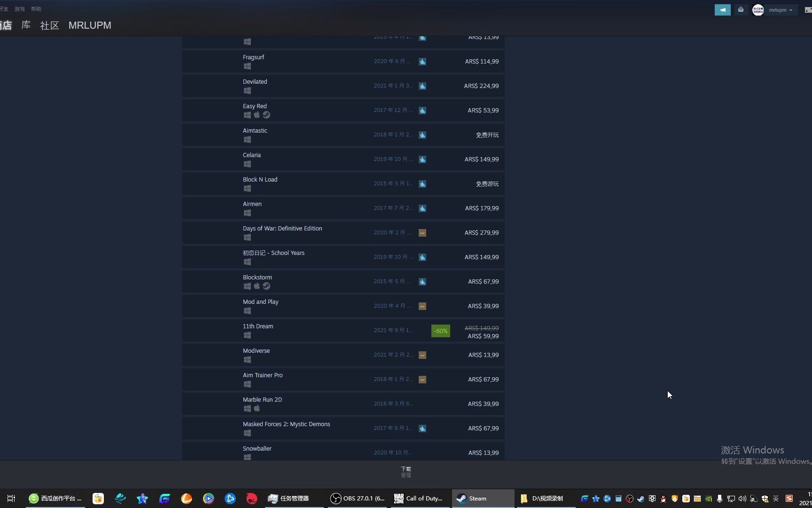
Task: Open 初恋日记 - School Years entry
Action: pos(344,257)
